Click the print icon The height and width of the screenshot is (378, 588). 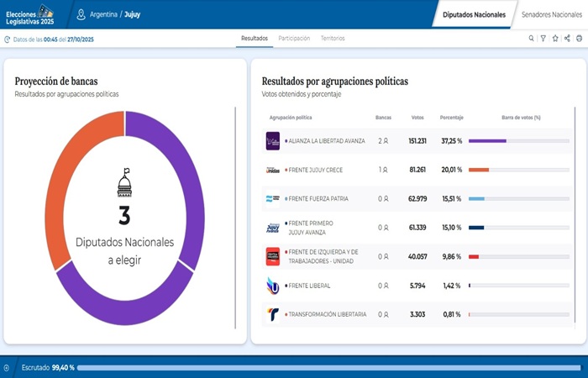click(x=579, y=39)
